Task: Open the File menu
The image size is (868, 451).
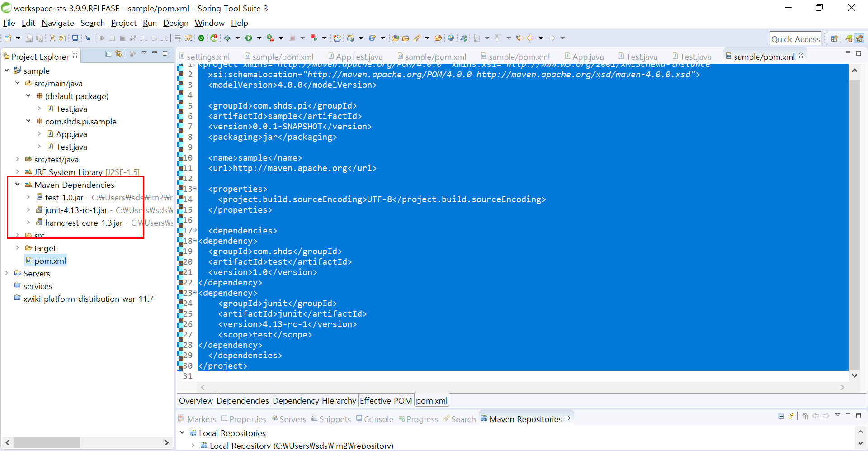Action: coord(9,23)
